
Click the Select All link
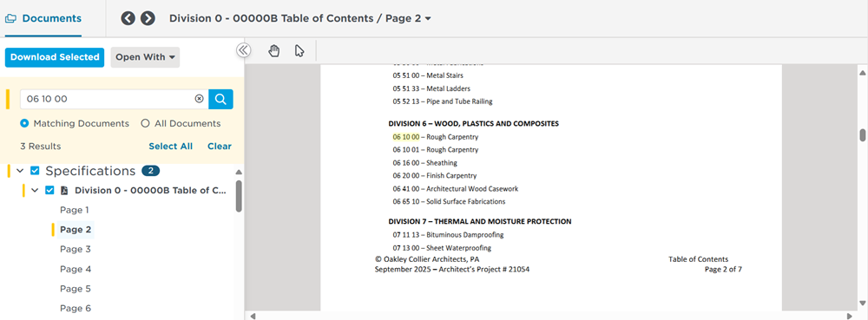pos(170,147)
